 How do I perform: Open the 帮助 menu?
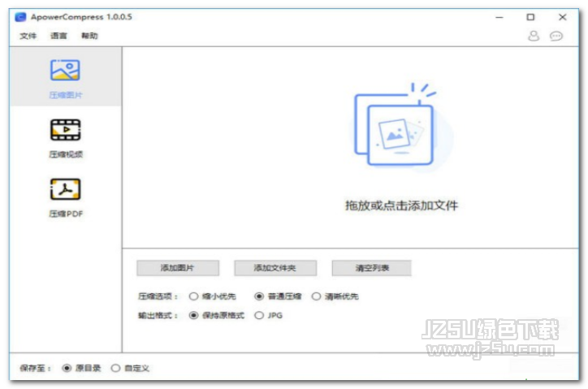tap(89, 36)
